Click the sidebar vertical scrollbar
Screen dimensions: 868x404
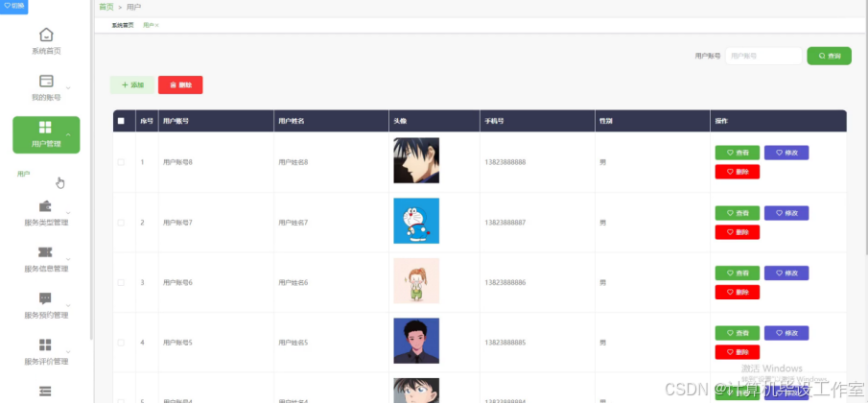(91, 169)
